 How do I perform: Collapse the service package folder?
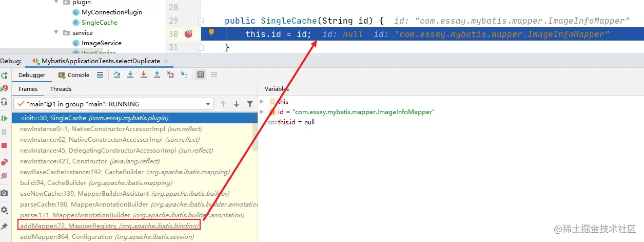(x=56, y=33)
